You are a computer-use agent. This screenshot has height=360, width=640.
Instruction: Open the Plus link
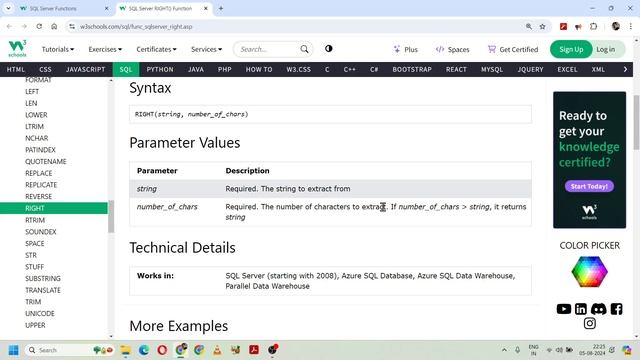406,49
